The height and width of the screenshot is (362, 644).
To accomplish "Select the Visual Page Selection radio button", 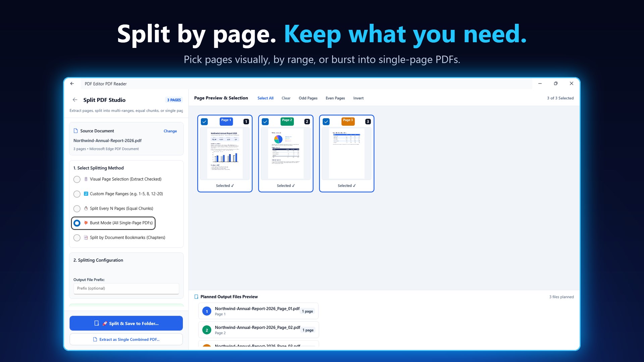I will [77, 179].
